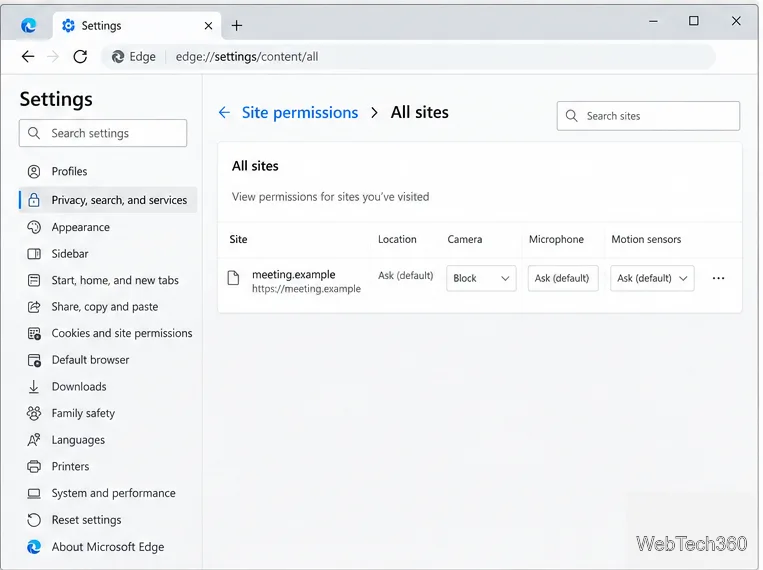Open Sidebar settings
The height and width of the screenshot is (570, 763).
click(x=108, y=254)
